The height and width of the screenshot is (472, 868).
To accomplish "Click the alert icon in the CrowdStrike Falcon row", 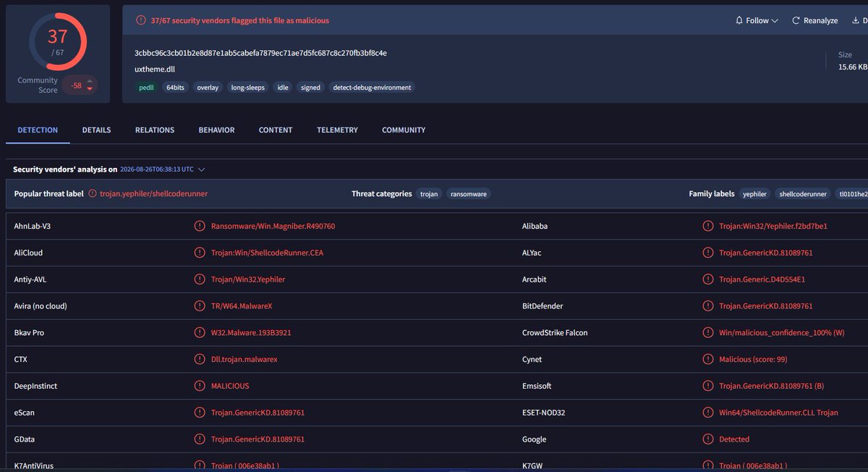I will pos(707,332).
